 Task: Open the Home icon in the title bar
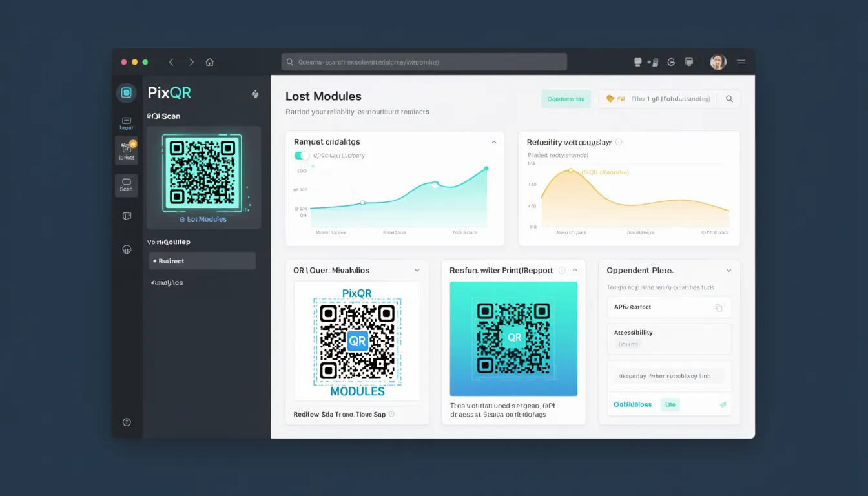coord(209,62)
